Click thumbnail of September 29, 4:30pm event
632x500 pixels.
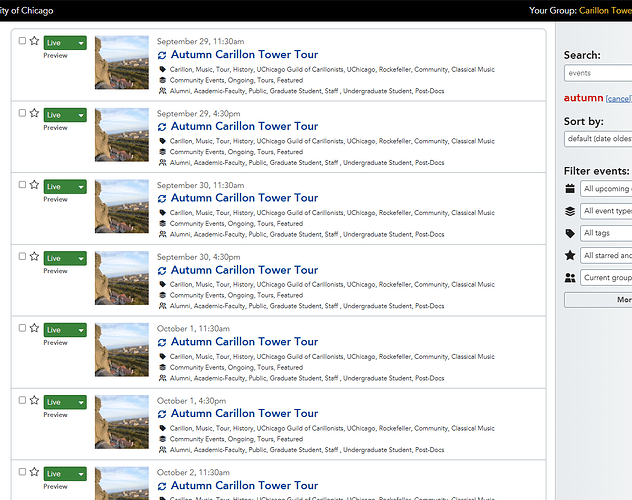tap(122, 135)
